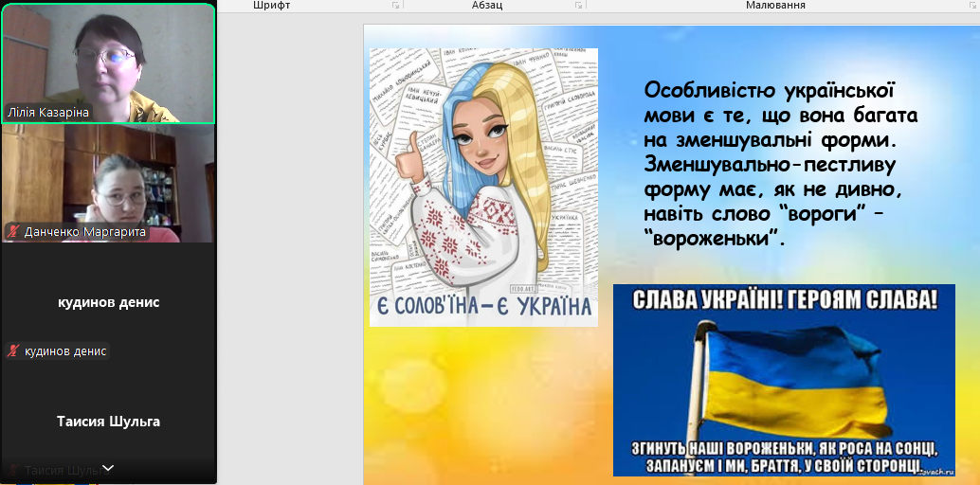
Task: Click the Лілія Казаріна name label
Action: tap(48, 112)
